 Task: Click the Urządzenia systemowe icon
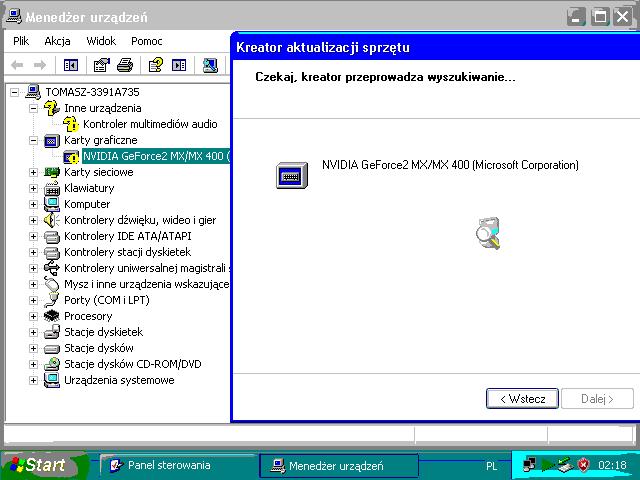point(52,380)
